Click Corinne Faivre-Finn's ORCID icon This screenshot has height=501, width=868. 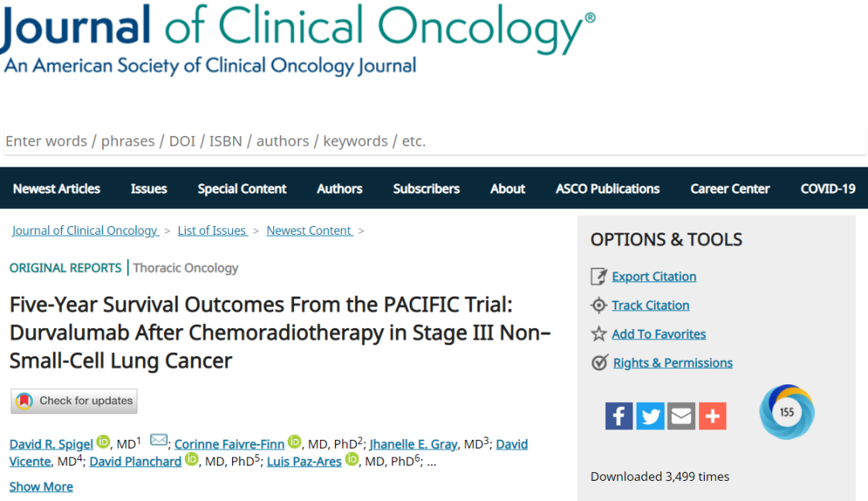(x=294, y=441)
